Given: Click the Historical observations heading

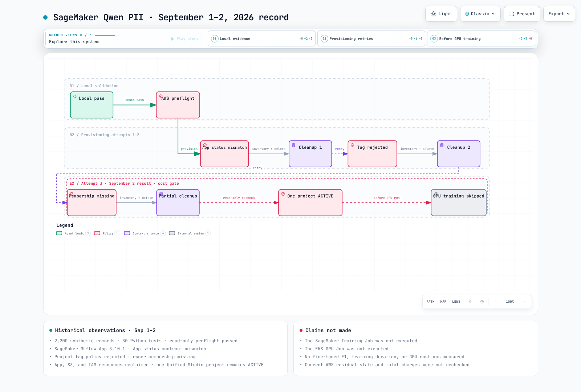Looking at the screenshot, I should [105, 330].
